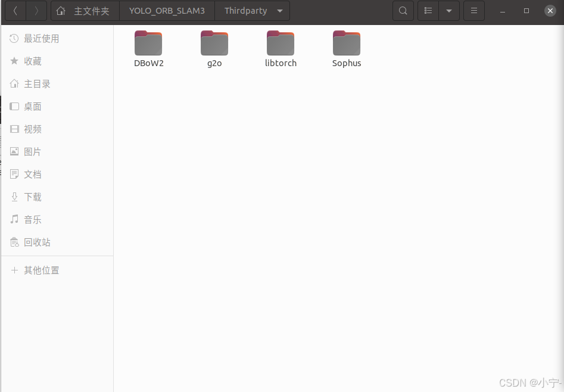The height and width of the screenshot is (392, 564).
Task: Click the clock icon beside 最近使用
Action: [14, 39]
